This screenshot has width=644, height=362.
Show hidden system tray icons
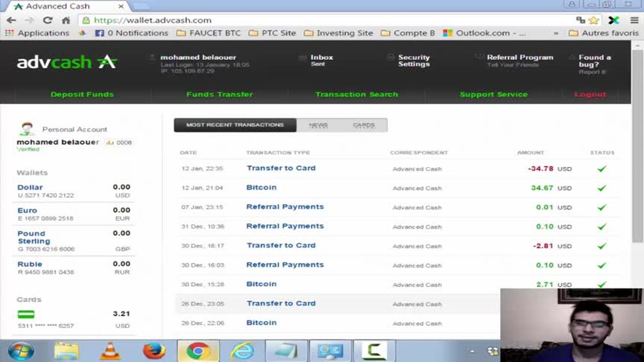pyautogui.click(x=472, y=351)
